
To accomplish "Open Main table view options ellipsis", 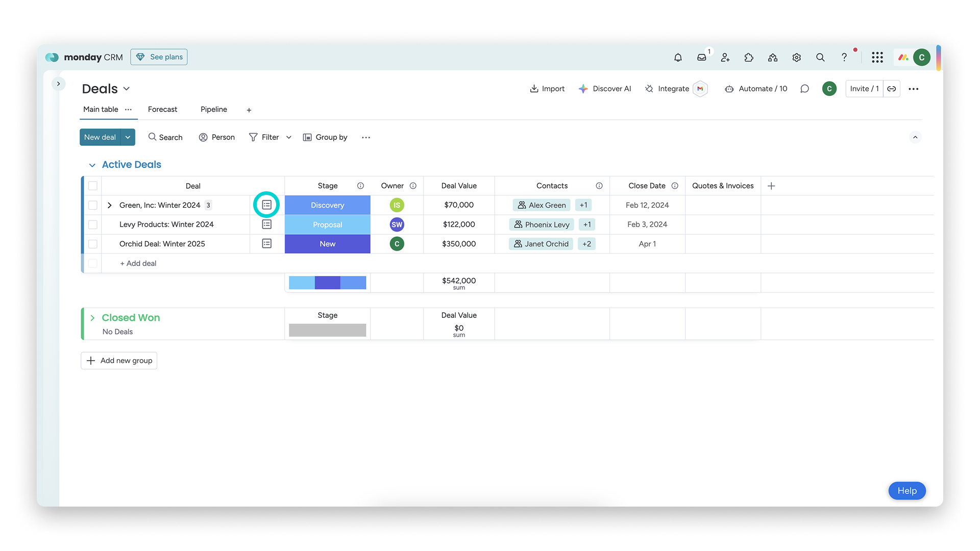I will (129, 110).
